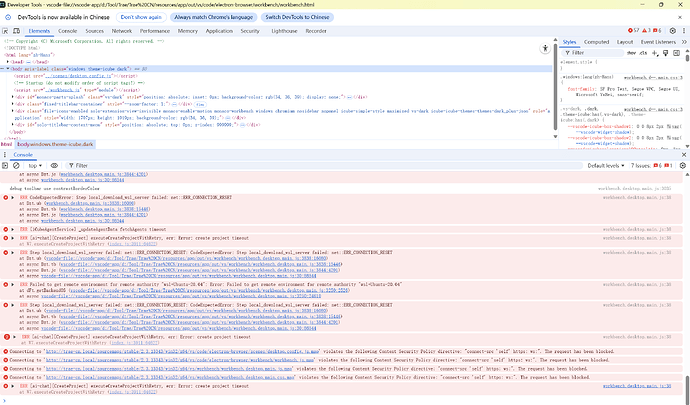Select body.windows.theme-icube.dark breadcrumb

click(55, 144)
